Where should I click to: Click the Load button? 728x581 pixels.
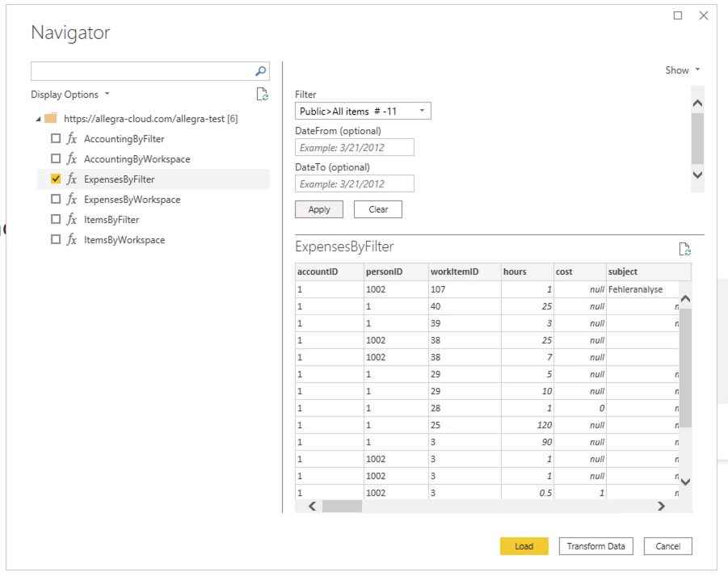pyautogui.click(x=524, y=546)
